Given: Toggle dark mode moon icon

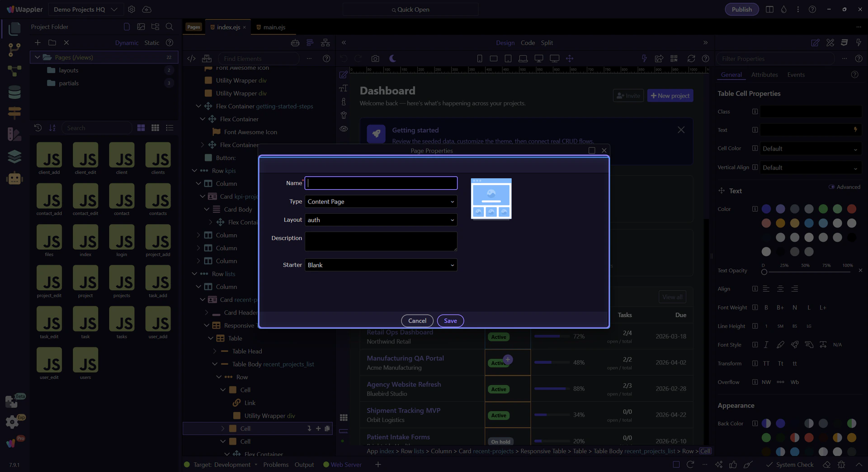Looking at the screenshot, I should coord(392,58).
